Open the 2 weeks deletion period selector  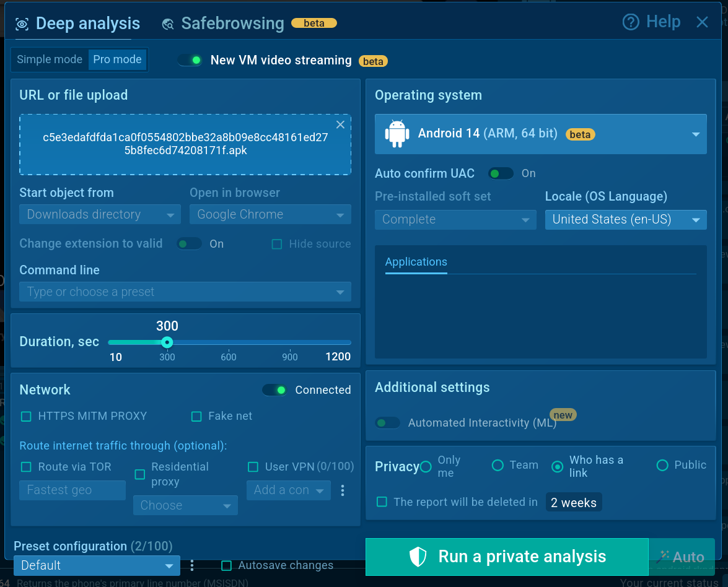pos(573,502)
